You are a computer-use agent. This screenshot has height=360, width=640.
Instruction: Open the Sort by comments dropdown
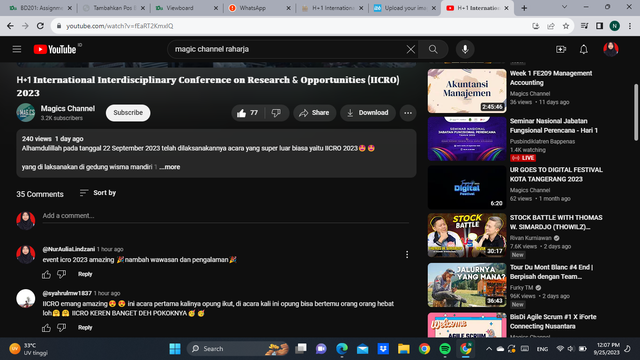pos(98,193)
